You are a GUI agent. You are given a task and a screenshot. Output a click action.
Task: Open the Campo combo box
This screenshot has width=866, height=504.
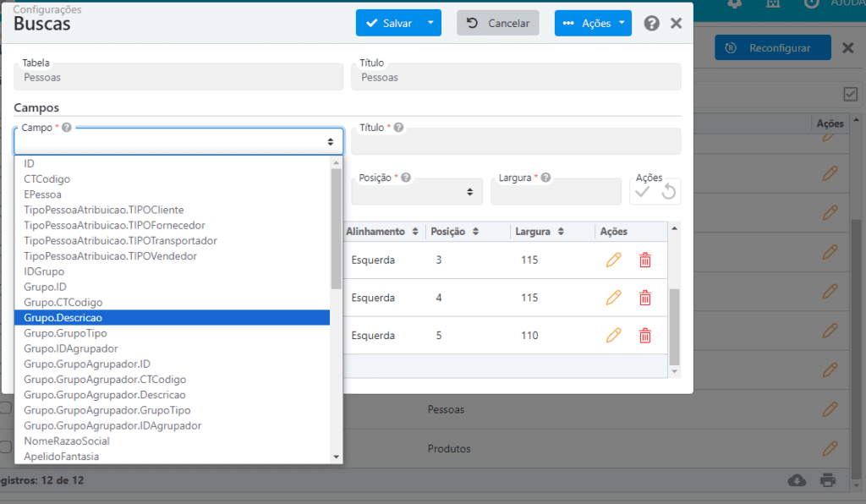tap(178, 142)
